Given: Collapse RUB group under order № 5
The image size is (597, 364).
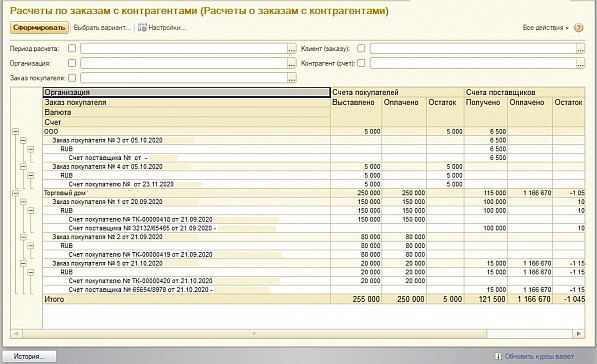Looking at the screenshot, I should 30,272.
